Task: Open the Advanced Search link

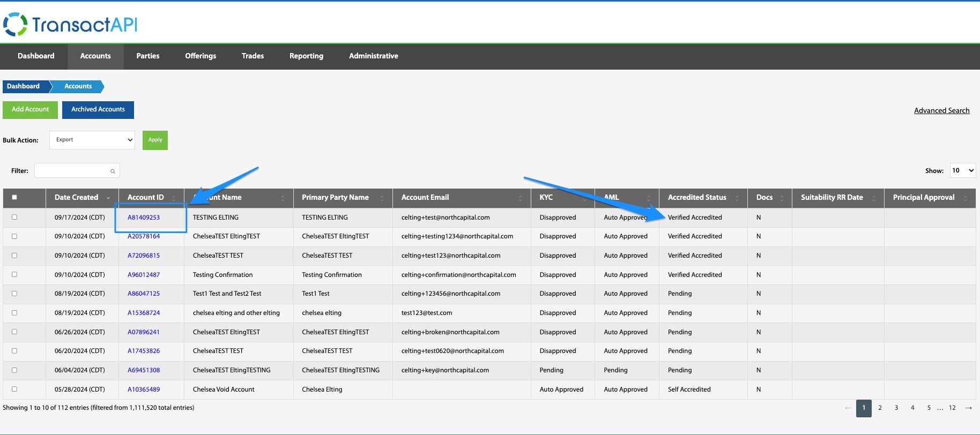Action: 941,110
